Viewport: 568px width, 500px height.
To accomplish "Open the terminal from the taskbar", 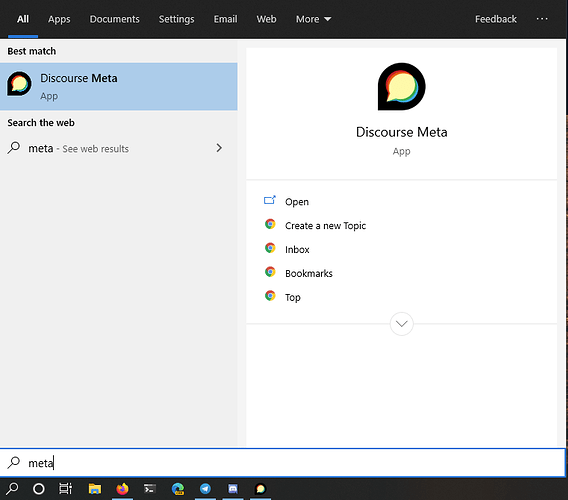I will pyautogui.click(x=150, y=489).
